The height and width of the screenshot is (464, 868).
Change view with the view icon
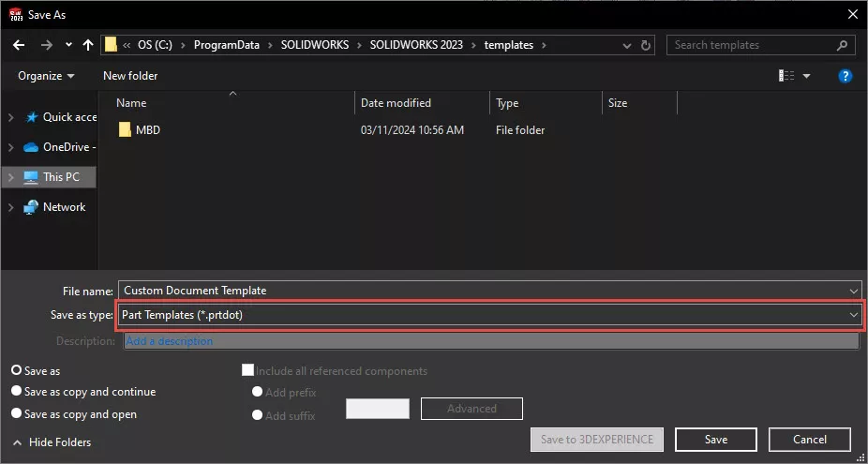tap(786, 76)
